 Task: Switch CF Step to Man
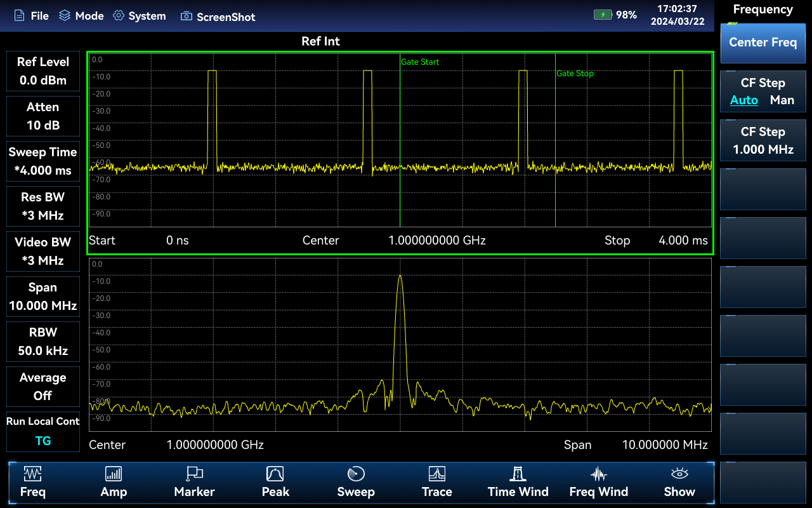pos(782,100)
